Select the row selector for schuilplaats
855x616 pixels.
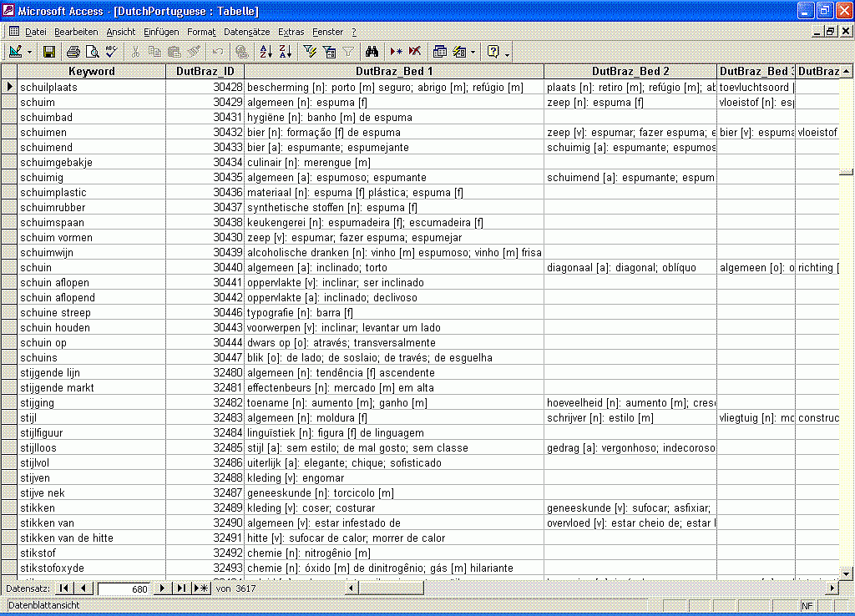[x=8, y=87]
